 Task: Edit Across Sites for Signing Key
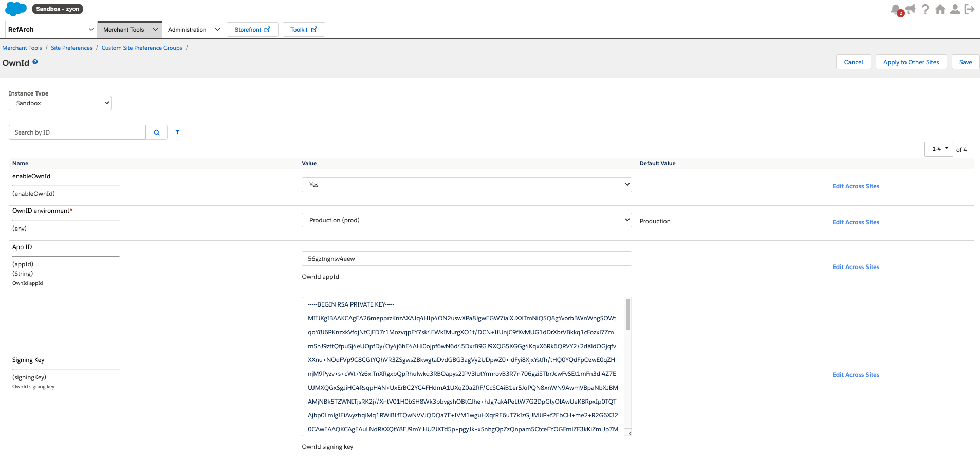tap(856, 375)
